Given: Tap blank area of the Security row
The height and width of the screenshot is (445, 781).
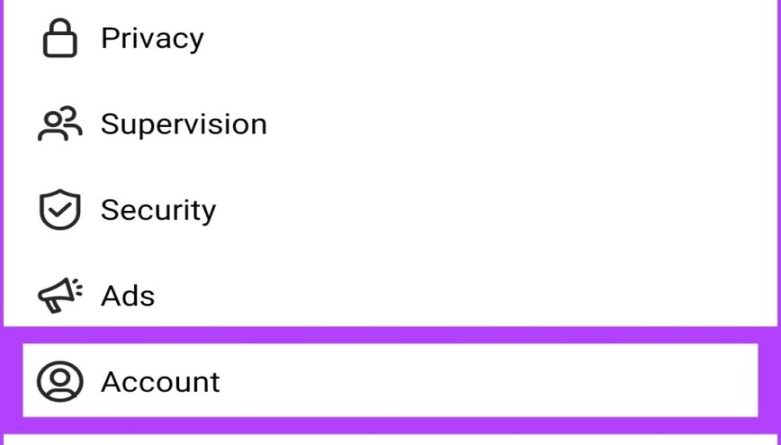Looking at the screenshot, I should click(x=488, y=210).
